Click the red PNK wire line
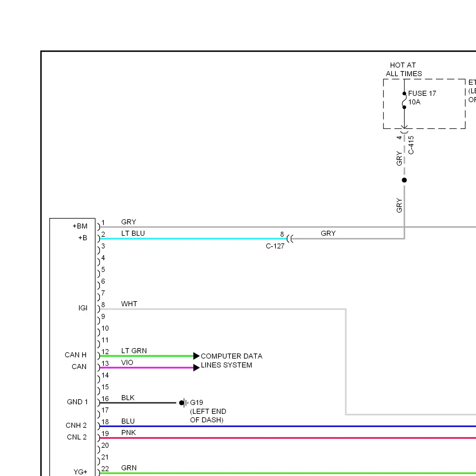 [x=288, y=438]
